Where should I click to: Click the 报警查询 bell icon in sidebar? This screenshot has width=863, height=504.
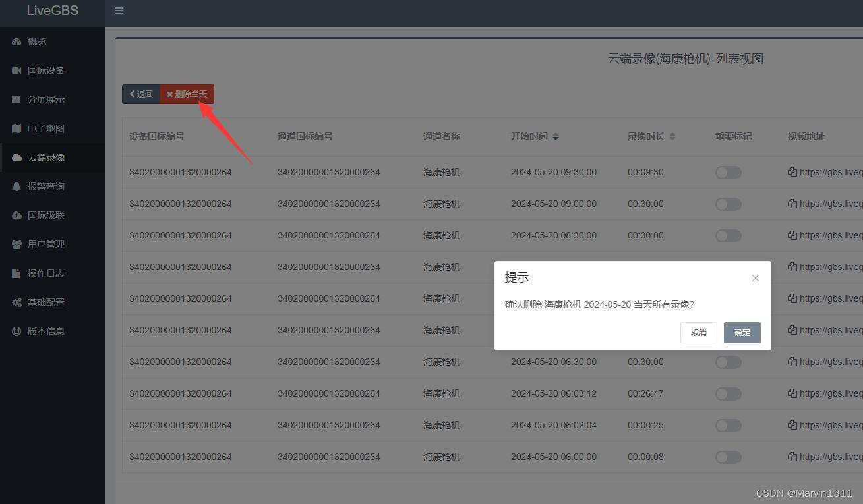coord(16,186)
